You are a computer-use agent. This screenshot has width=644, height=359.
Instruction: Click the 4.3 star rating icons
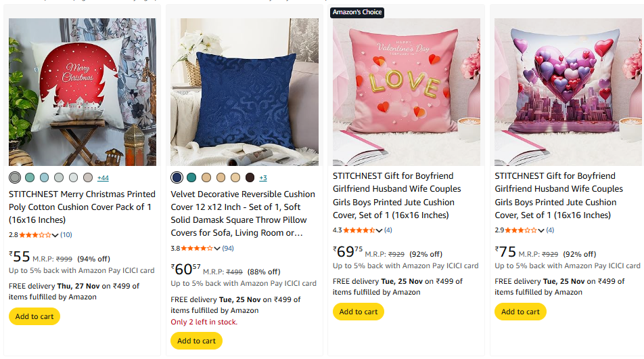tap(359, 230)
